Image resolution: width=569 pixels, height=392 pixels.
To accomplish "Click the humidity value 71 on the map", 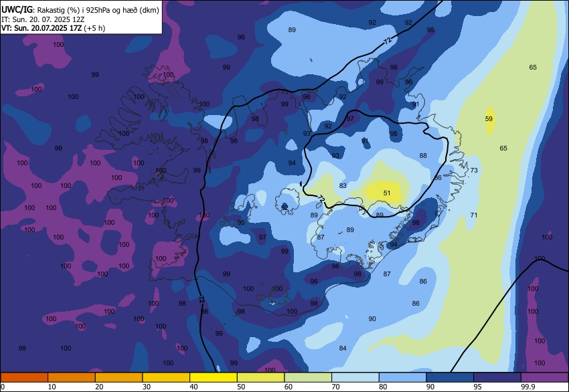I will [x=473, y=215].
